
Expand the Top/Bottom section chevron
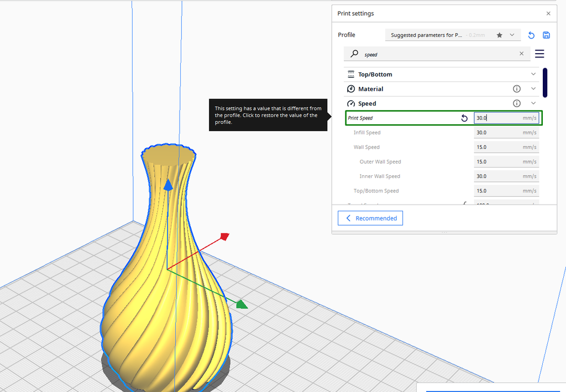coord(533,74)
